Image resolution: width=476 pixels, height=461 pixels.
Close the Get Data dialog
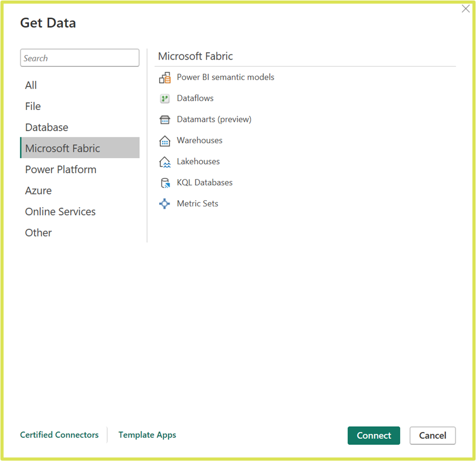tap(466, 9)
